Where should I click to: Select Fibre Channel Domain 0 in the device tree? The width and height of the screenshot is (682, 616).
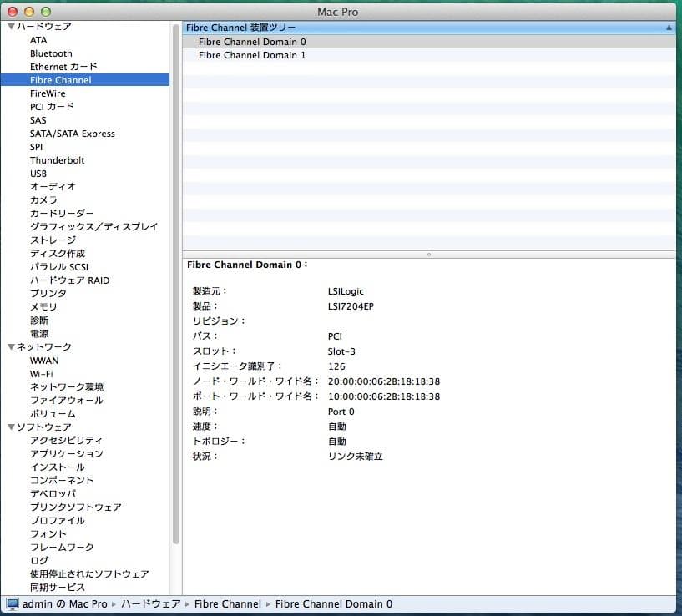252,41
